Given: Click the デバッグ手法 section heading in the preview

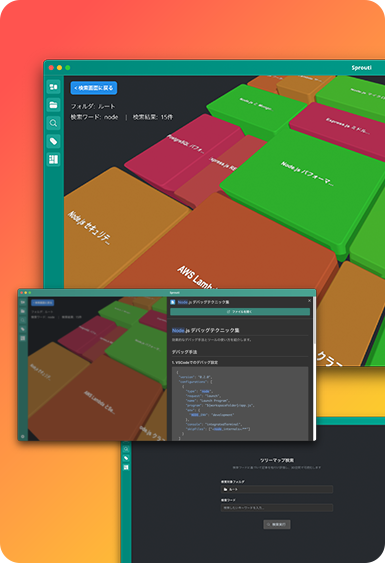Looking at the screenshot, I should tap(184, 352).
